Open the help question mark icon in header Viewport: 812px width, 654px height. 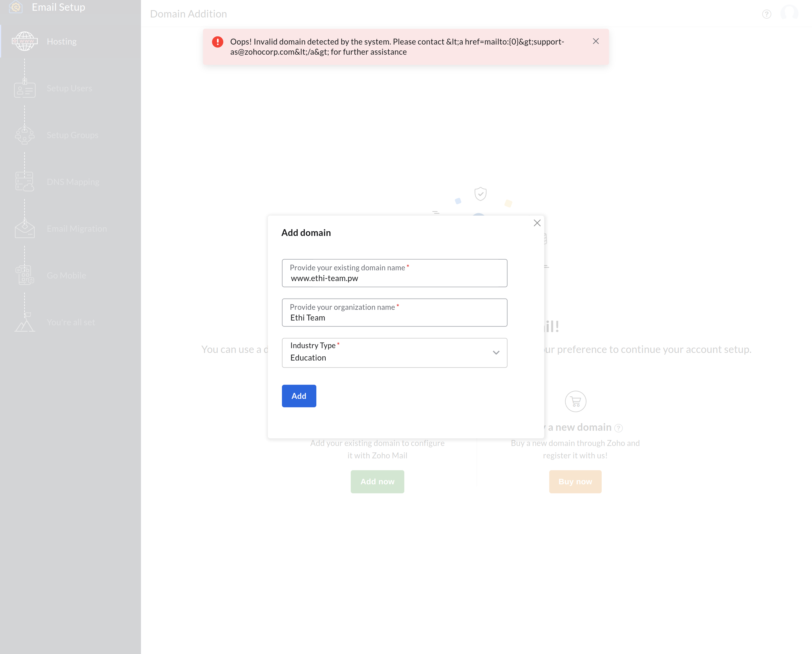pos(766,14)
